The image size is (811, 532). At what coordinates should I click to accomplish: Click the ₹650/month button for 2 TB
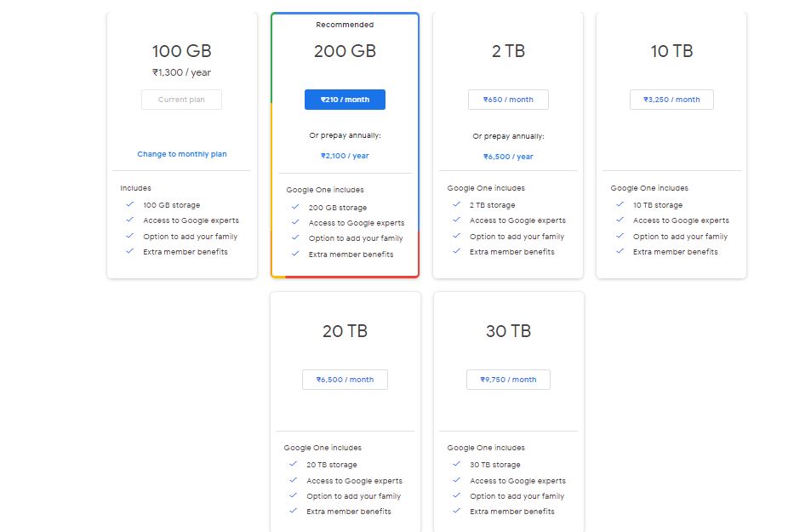[507, 99]
